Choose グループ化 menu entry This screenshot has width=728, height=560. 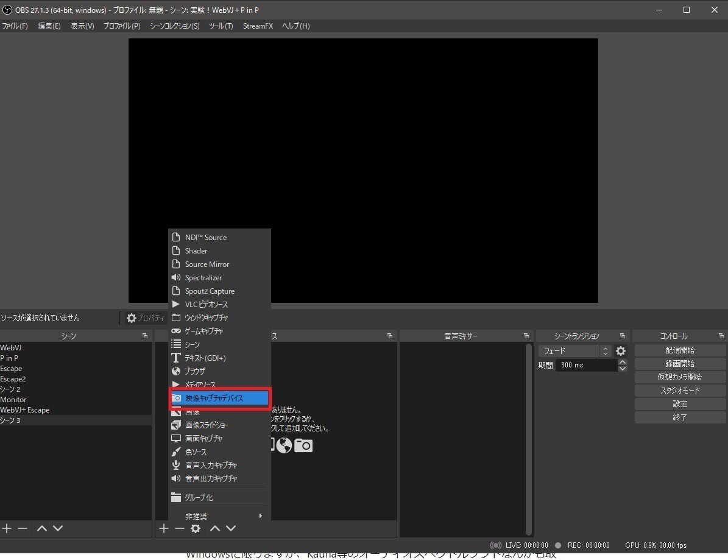tap(219, 498)
